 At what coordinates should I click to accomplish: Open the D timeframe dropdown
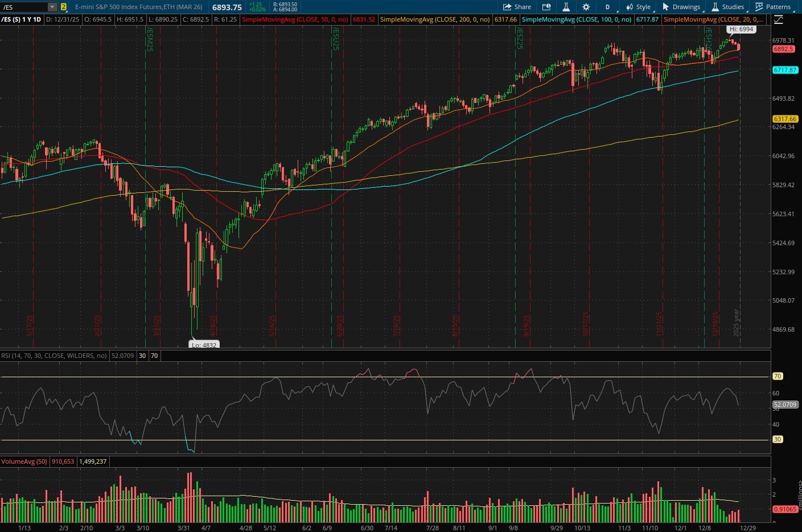(x=607, y=7)
